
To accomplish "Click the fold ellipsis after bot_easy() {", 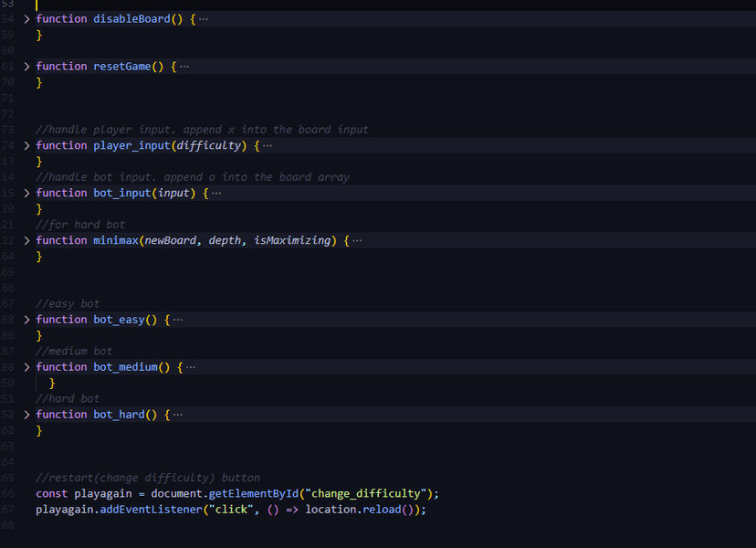I will (178, 320).
